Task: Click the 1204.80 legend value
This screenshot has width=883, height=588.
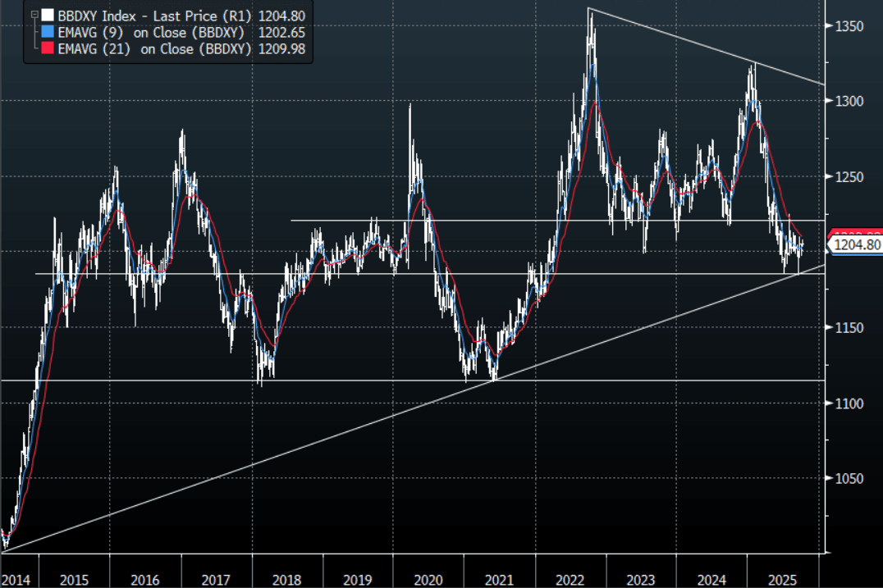Action: [x=281, y=16]
